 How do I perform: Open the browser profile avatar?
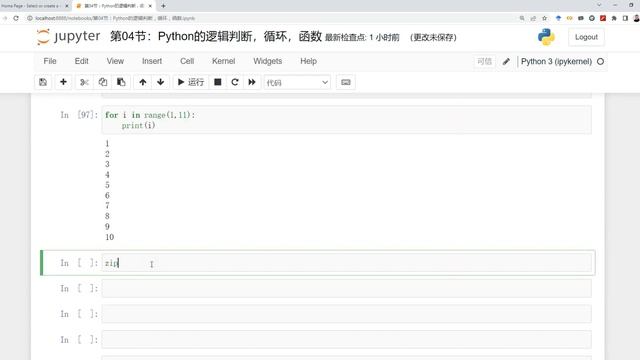pyautogui.click(x=636, y=18)
